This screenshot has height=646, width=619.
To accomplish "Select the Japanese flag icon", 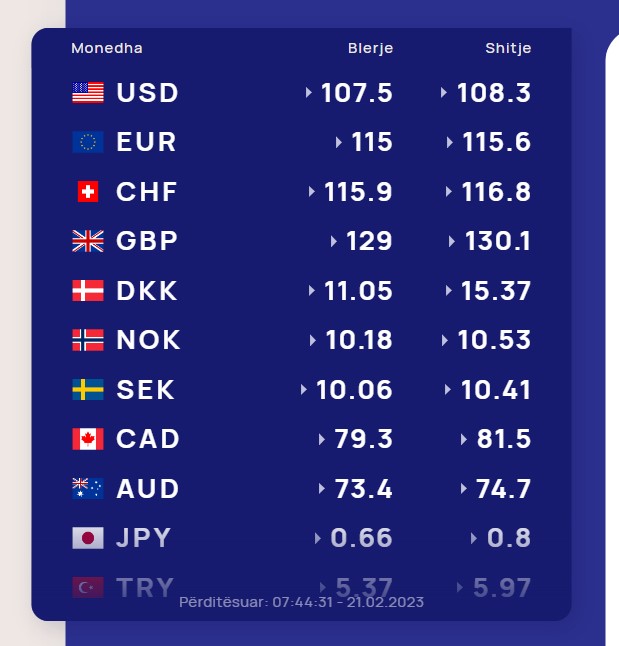I will tap(88, 538).
